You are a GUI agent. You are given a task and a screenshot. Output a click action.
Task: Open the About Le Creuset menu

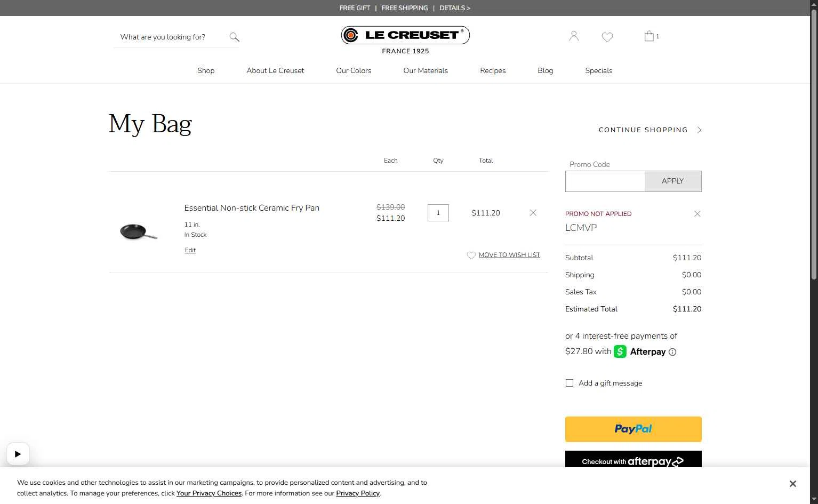(275, 70)
